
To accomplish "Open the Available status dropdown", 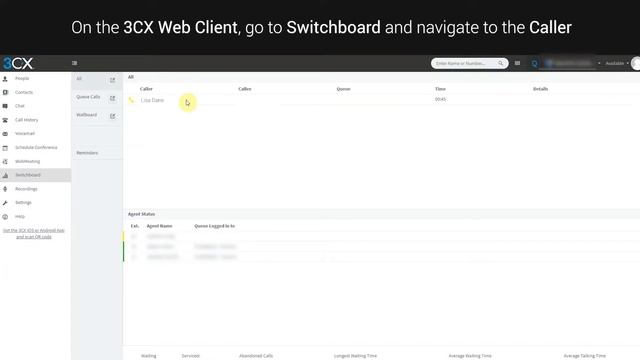I will point(617,63).
